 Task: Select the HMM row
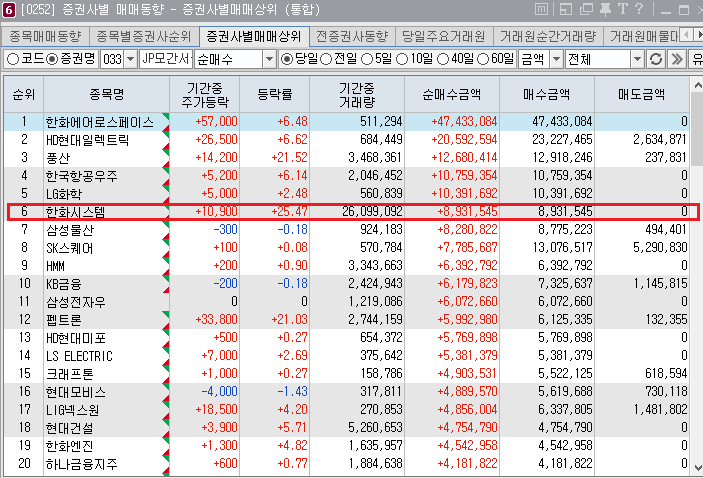(x=347, y=265)
